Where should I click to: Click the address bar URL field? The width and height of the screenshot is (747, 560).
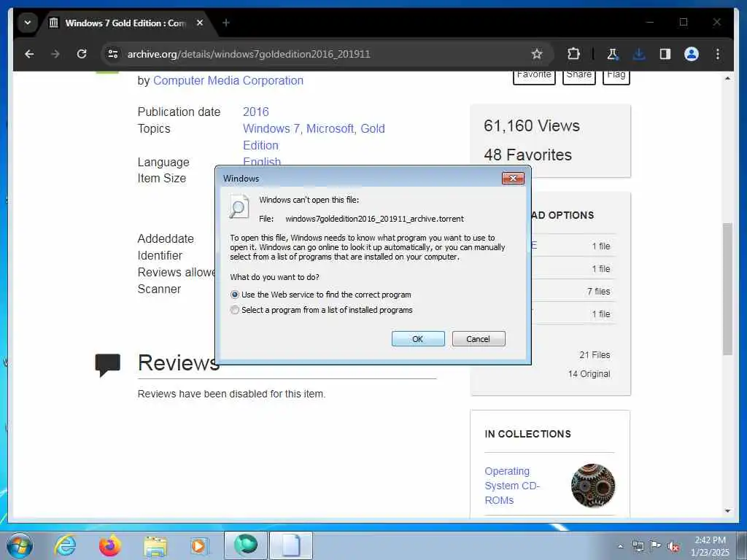click(324, 54)
